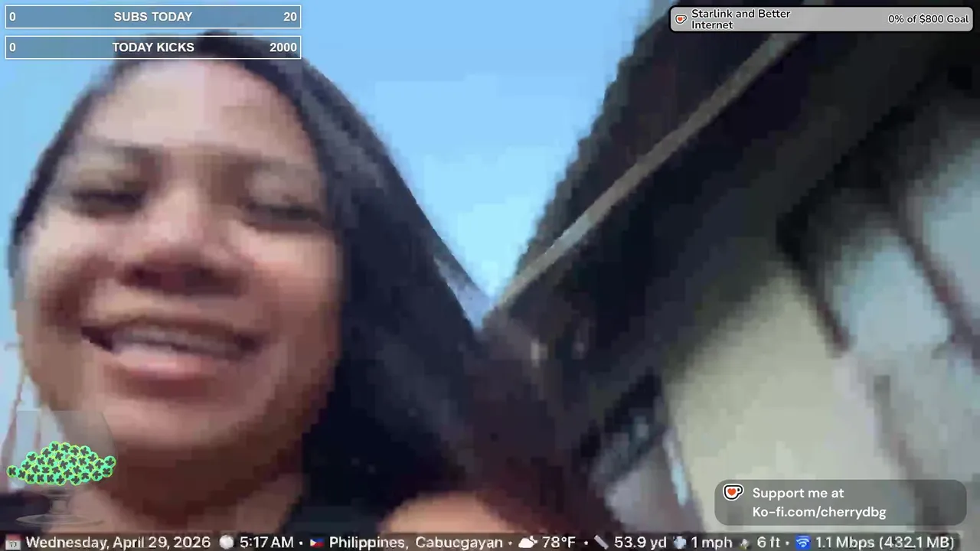The height and width of the screenshot is (551, 980).
Task: Click the Wi-Fi icon beside 1.1 Mbps
Action: [802, 543]
